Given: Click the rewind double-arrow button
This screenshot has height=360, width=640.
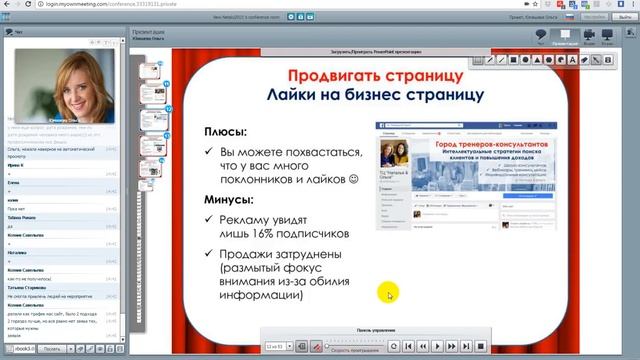Looking at the screenshot, I should tap(423, 347).
